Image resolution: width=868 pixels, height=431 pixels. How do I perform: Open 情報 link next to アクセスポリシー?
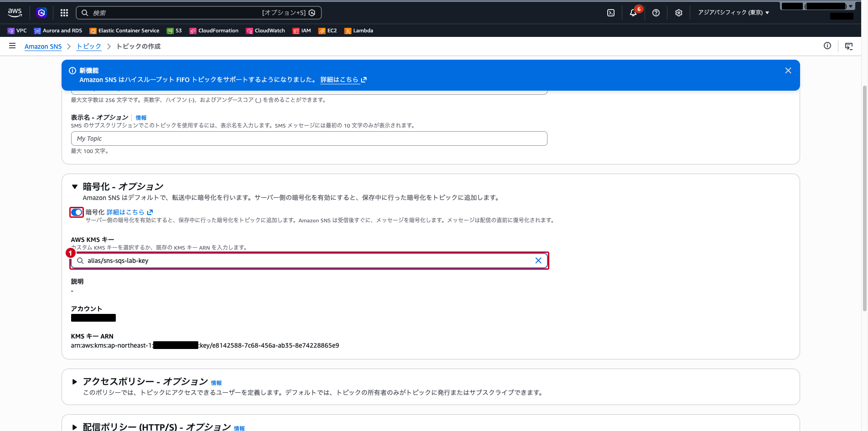point(216,383)
